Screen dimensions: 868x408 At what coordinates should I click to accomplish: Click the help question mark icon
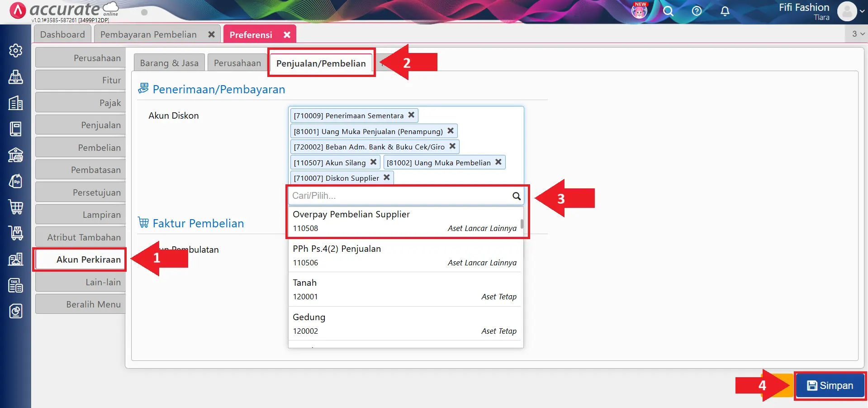[x=697, y=11]
